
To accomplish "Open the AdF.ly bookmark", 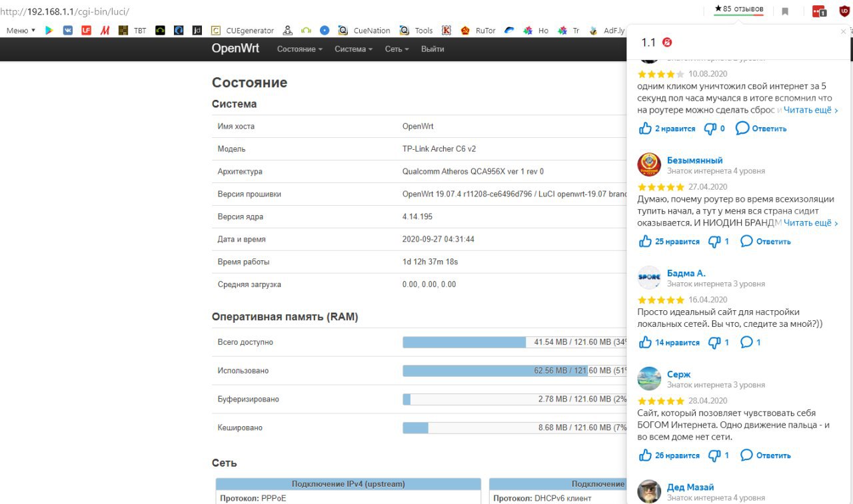I will pyautogui.click(x=608, y=31).
